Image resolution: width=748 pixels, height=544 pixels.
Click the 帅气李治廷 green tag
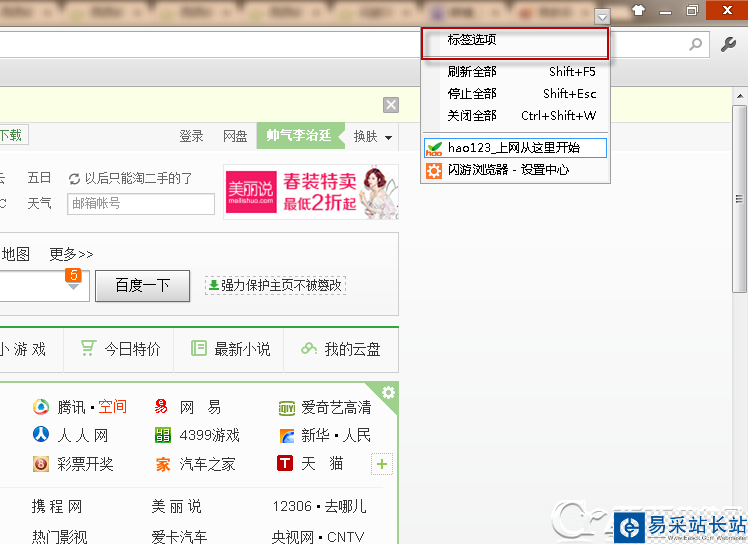pyautogui.click(x=299, y=136)
